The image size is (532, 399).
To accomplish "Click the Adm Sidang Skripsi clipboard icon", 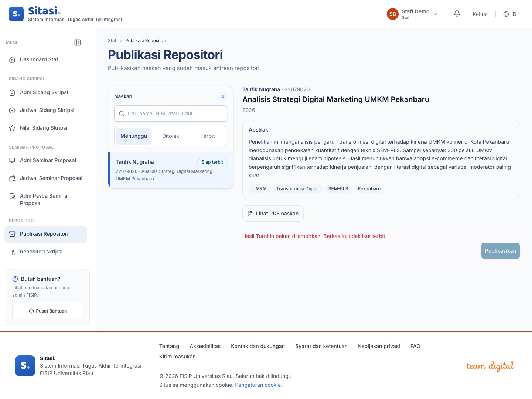I will point(12,93).
